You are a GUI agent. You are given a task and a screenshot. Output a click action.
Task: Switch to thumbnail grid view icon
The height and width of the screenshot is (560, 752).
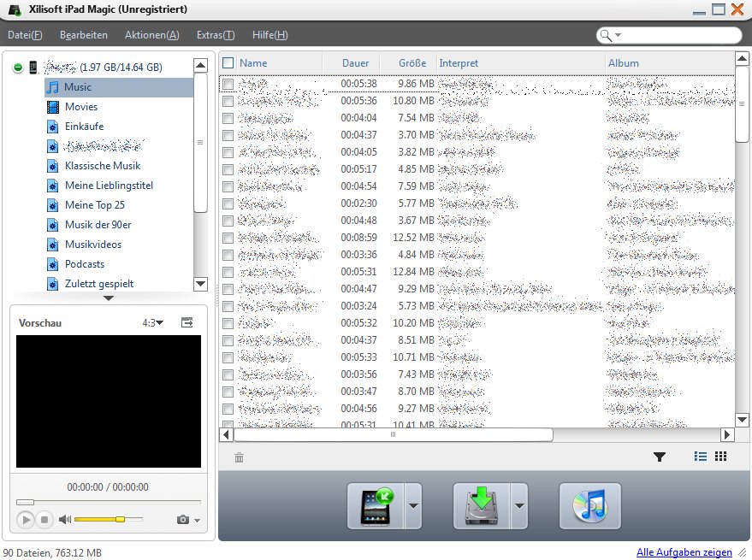[x=720, y=457]
